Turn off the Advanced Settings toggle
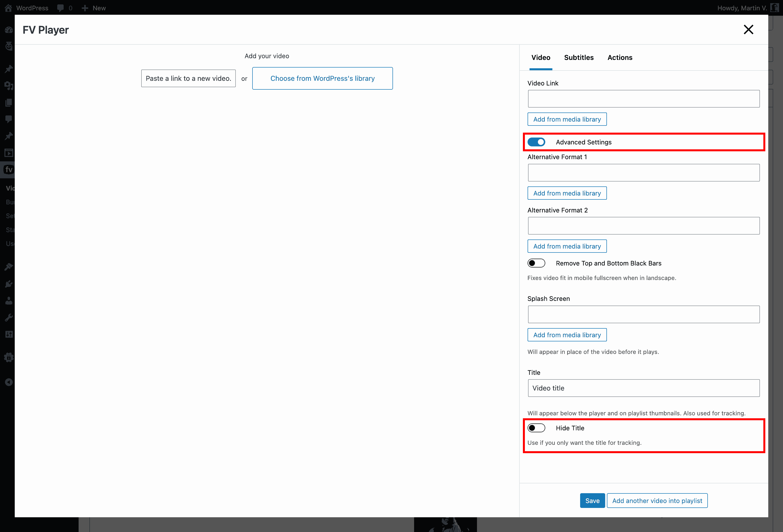The height and width of the screenshot is (532, 783). (x=536, y=142)
